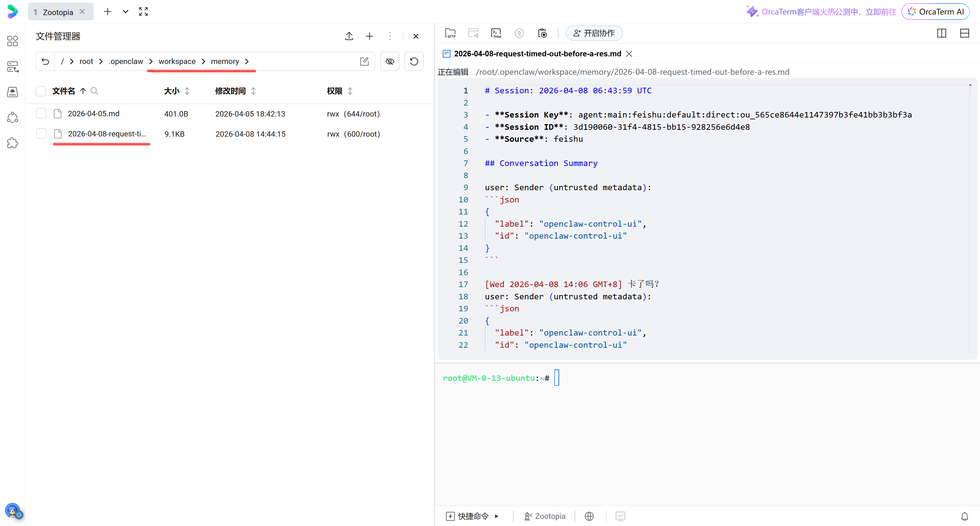This screenshot has width=980, height=526.
Task: Toggle hidden files visibility
Action: pyautogui.click(x=389, y=61)
